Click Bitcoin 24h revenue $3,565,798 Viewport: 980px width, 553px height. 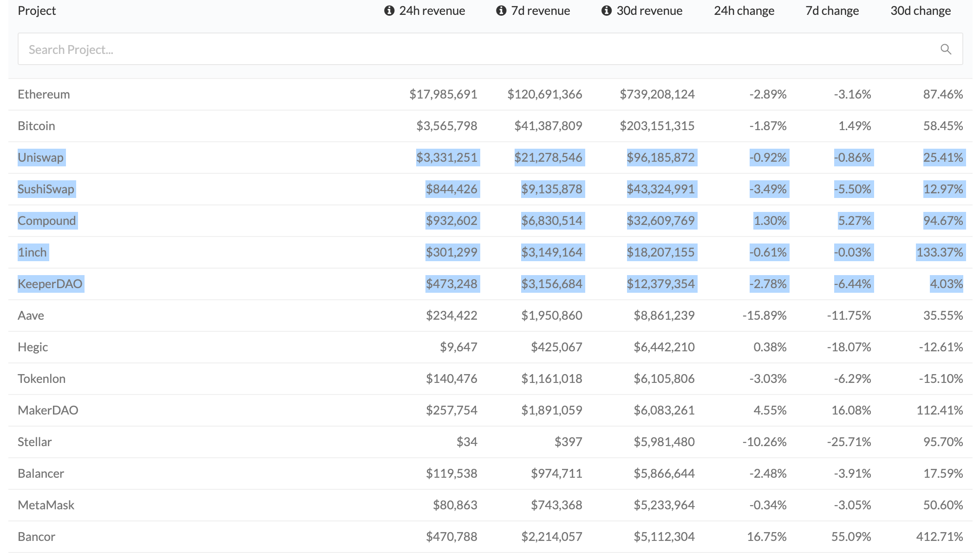pos(447,126)
